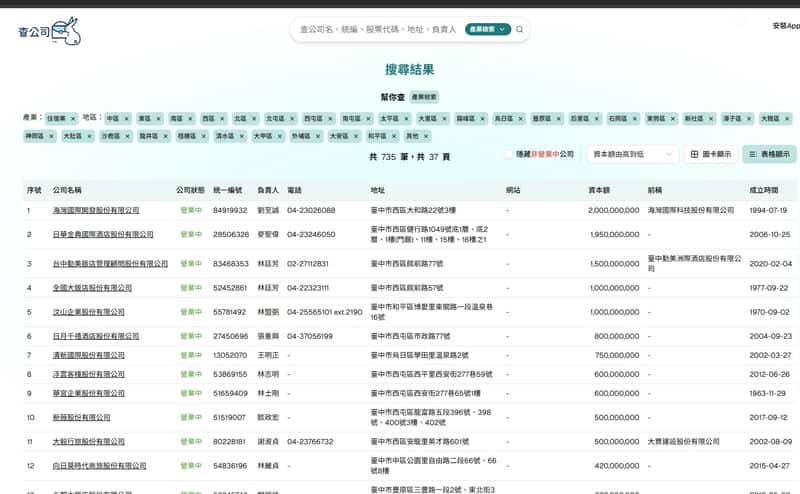This screenshot has height=494, width=800.
Task: Switch to 圖卡顯示 card view
Action: coord(710,155)
